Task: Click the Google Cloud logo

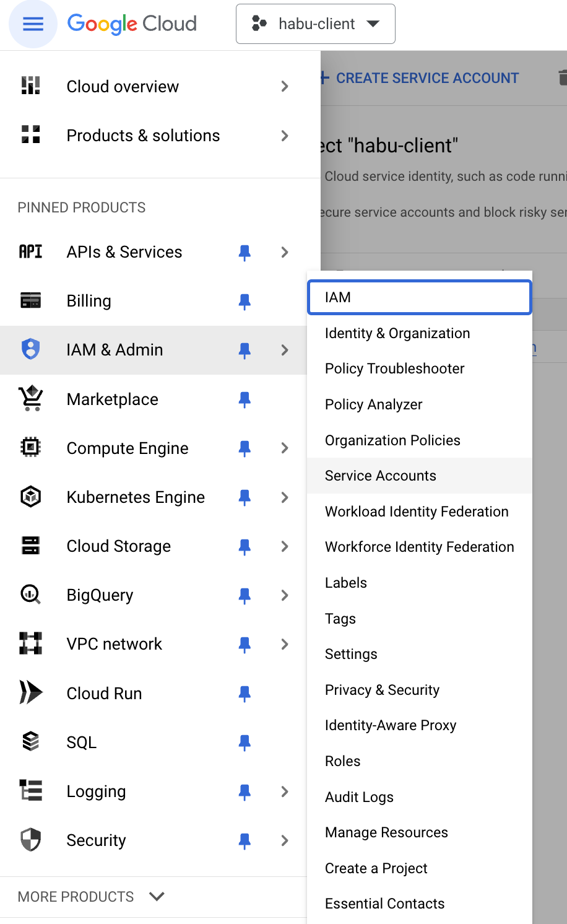Action: click(x=132, y=24)
